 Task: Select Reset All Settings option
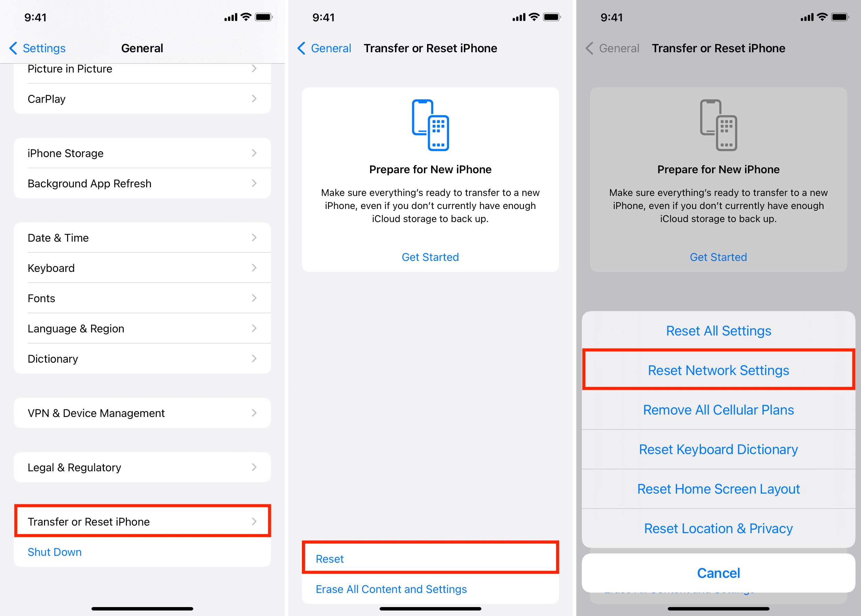[719, 330]
